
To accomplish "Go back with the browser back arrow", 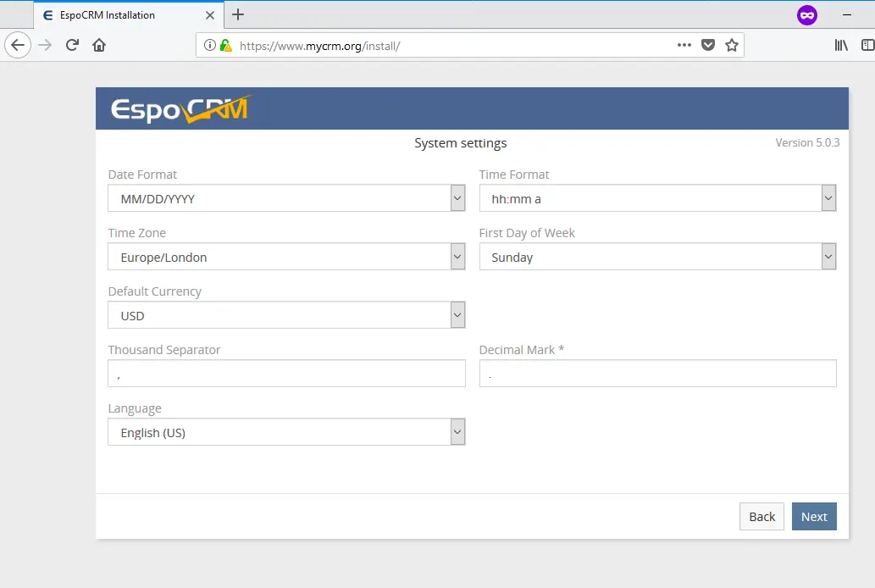I will coord(18,45).
